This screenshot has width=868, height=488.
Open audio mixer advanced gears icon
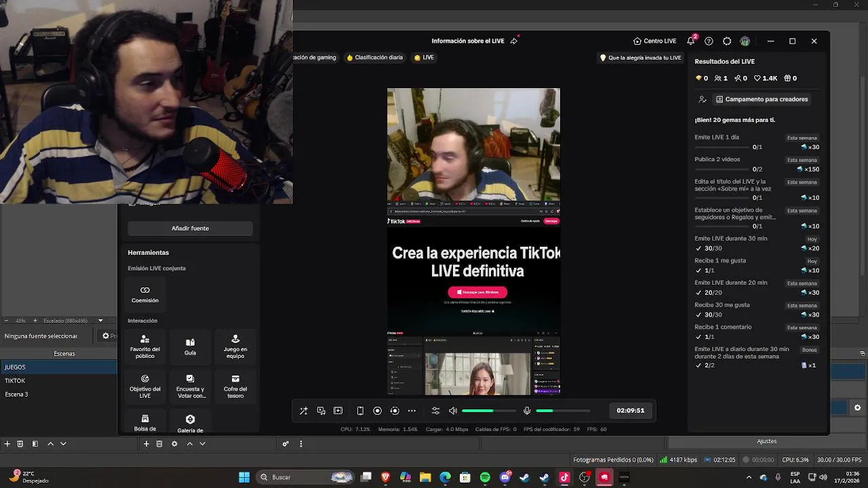point(285,444)
